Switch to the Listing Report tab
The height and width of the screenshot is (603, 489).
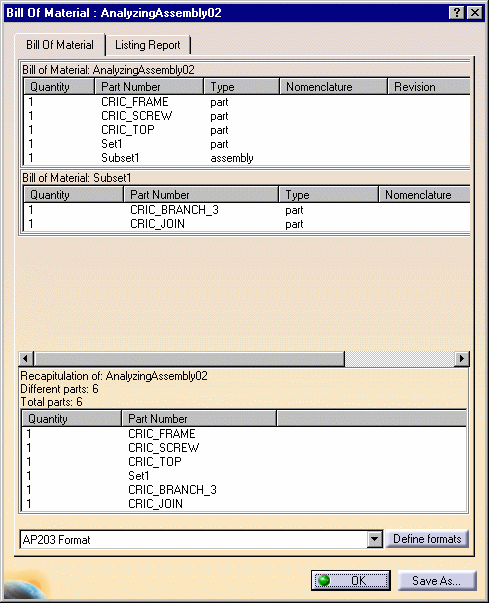148,45
